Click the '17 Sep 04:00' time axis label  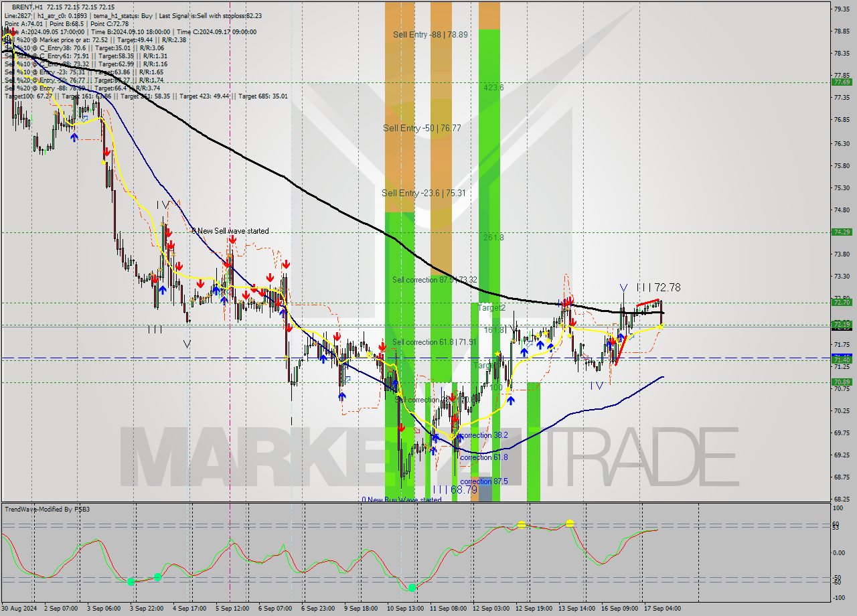tap(661, 609)
